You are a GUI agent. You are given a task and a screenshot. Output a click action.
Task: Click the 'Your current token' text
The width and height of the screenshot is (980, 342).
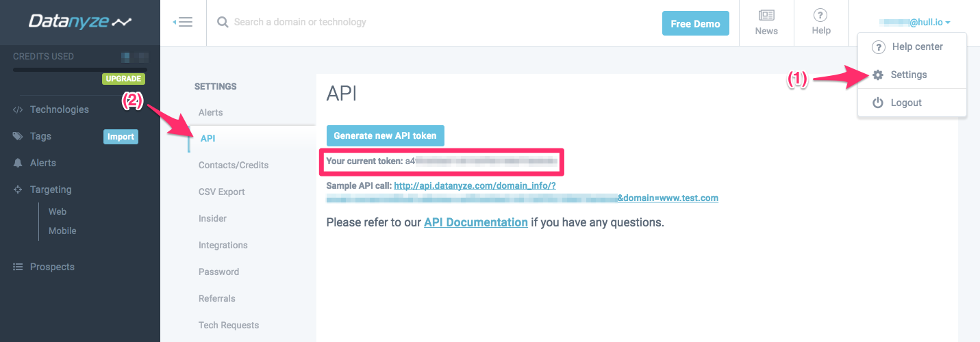point(364,161)
